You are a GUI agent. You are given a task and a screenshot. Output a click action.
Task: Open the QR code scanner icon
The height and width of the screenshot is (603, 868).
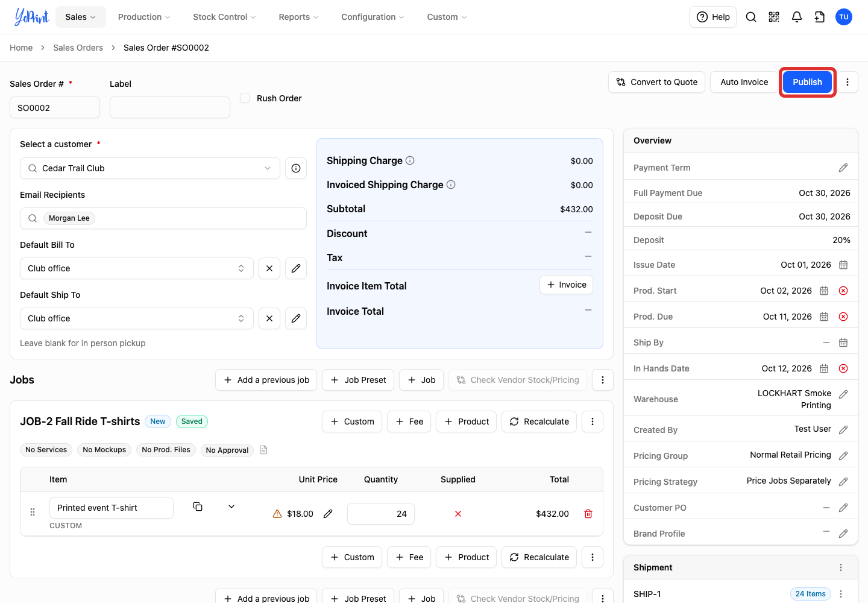[774, 17]
